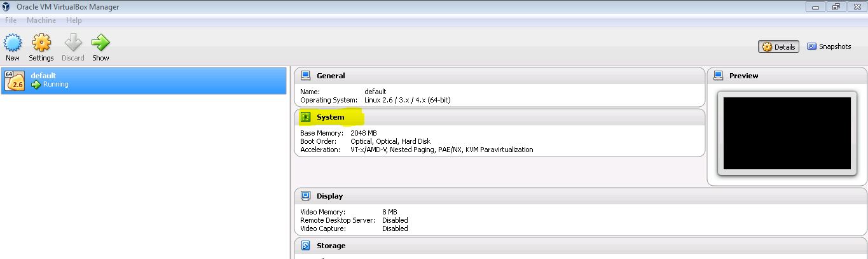868x259 pixels.
Task: Click the Boot Order value 'Optical, Optical, Hard Disk'
Action: pos(390,141)
